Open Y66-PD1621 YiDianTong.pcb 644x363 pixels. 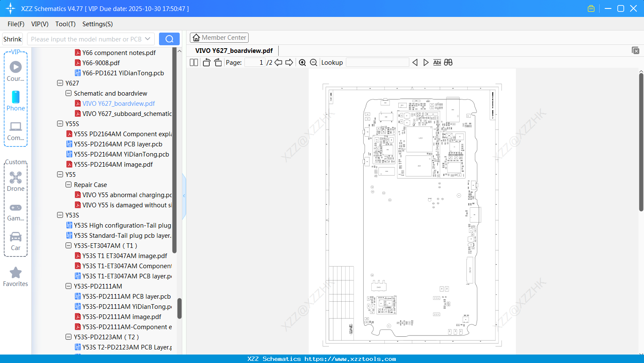[x=119, y=73]
